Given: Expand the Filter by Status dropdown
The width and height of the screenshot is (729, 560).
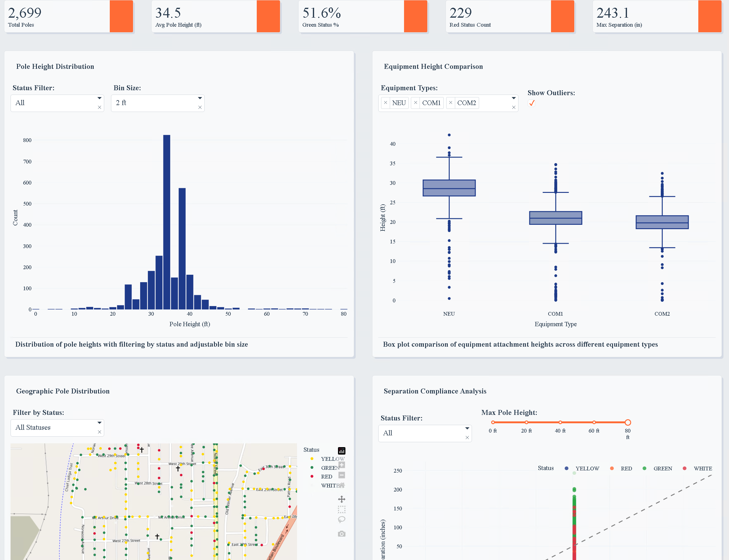Looking at the screenshot, I should 53,428.
